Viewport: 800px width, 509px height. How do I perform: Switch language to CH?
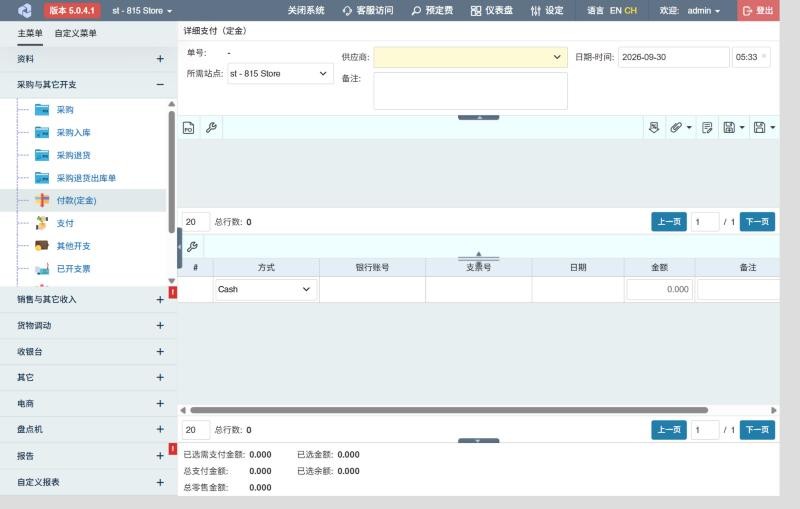[x=631, y=10]
